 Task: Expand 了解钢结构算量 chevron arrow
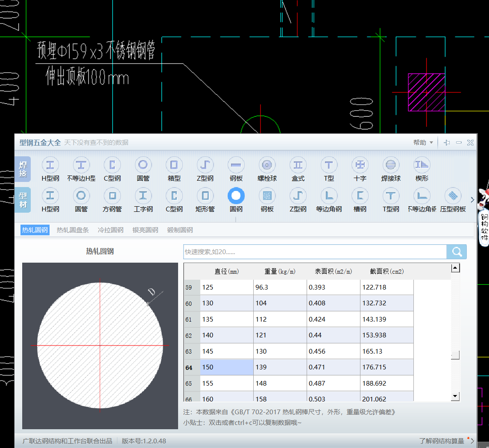pyautogui.click(x=472, y=441)
